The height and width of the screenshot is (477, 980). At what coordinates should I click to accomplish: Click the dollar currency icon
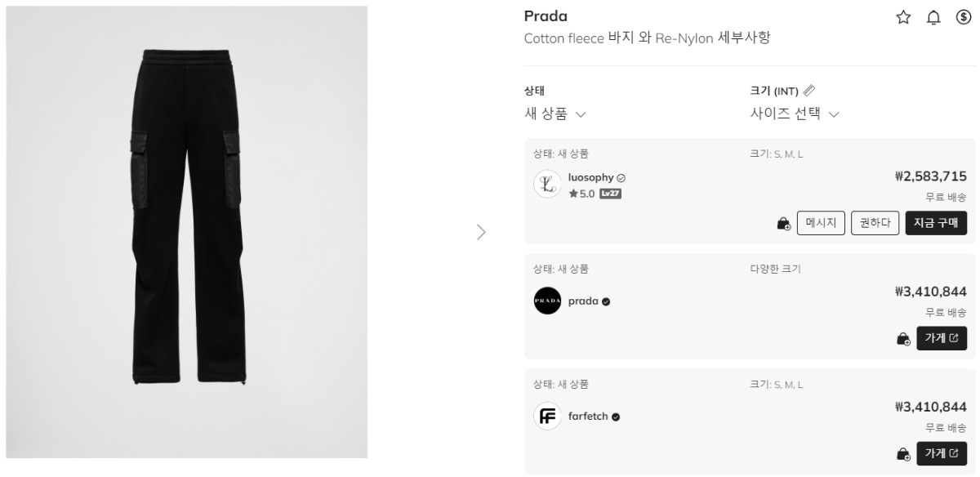[x=963, y=17]
